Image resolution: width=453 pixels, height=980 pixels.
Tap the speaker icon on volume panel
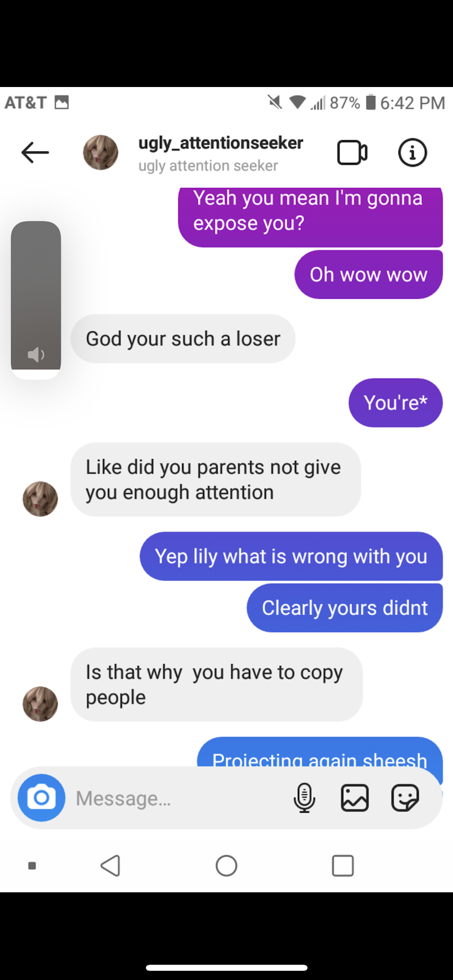tap(36, 355)
